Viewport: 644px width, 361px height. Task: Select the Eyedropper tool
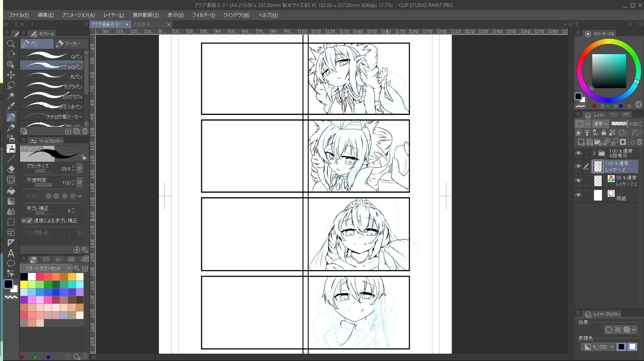click(x=11, y=106)
